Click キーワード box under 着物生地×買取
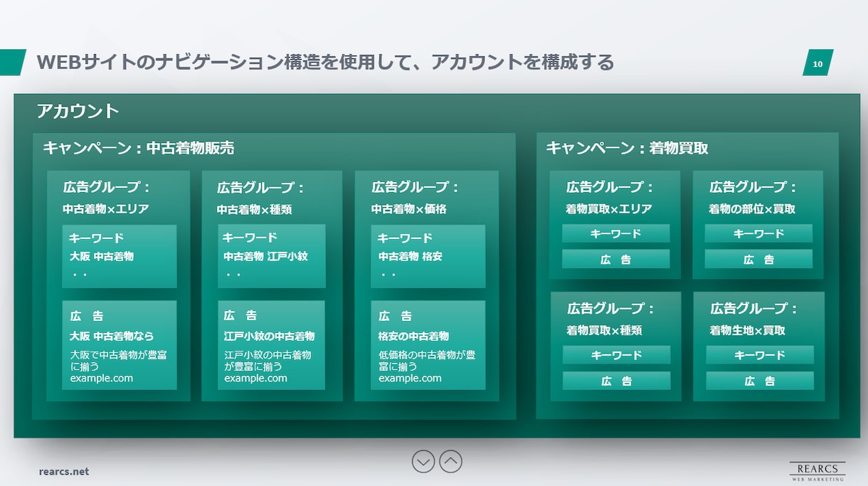The width and height of the screenshot is (868, 486). click(760, 355)
